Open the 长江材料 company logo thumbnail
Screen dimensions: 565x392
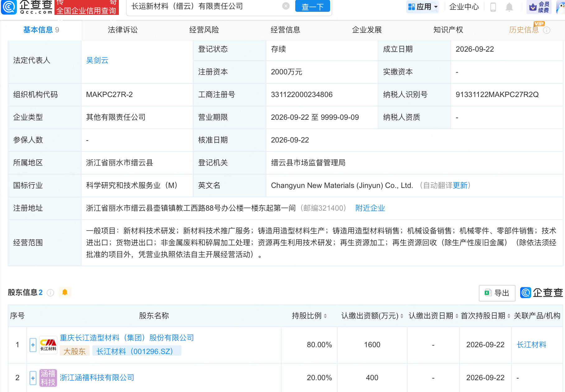(x=48, y=345)
